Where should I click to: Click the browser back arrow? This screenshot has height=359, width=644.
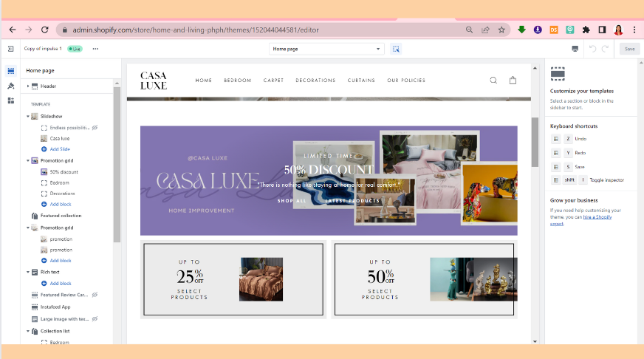pyautogui.click(x=13, y=30)
